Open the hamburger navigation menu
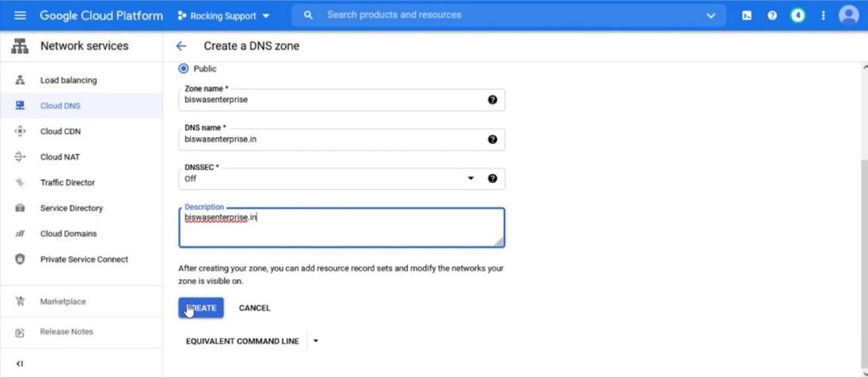 20,15
